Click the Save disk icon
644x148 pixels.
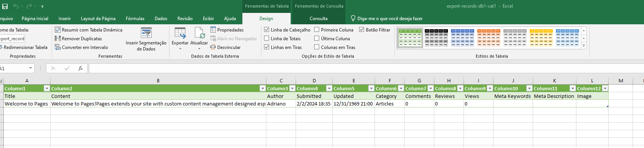click(5, 6)
